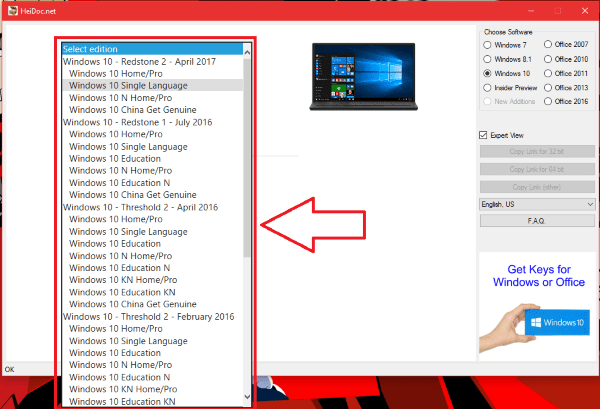Click 'Windows 10 - Redstone 2 - April 2017' header
This screenshot has height=409, width=600.
[x=152, y=62]
